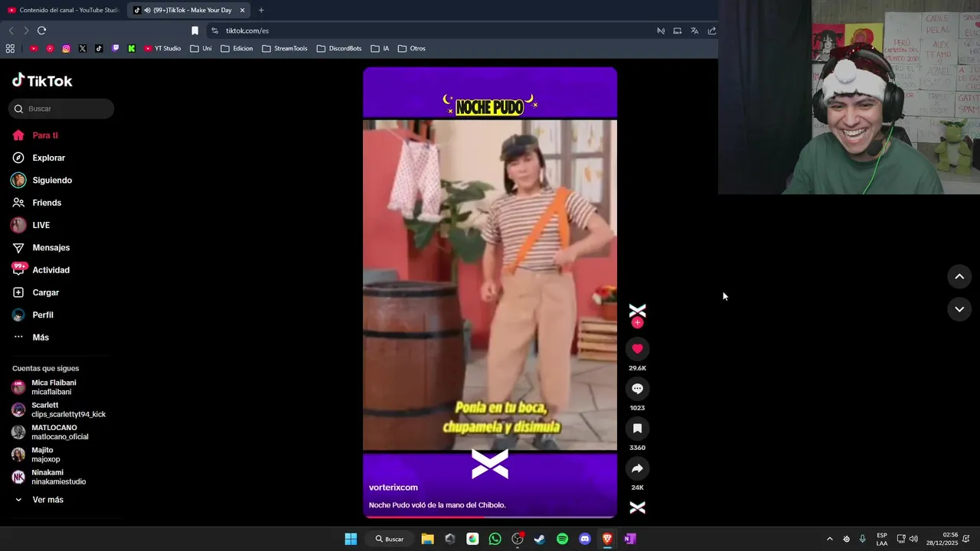Select the TikTok Make Your Day tab
The image size is (980, 551).
(x=189, y=10)
